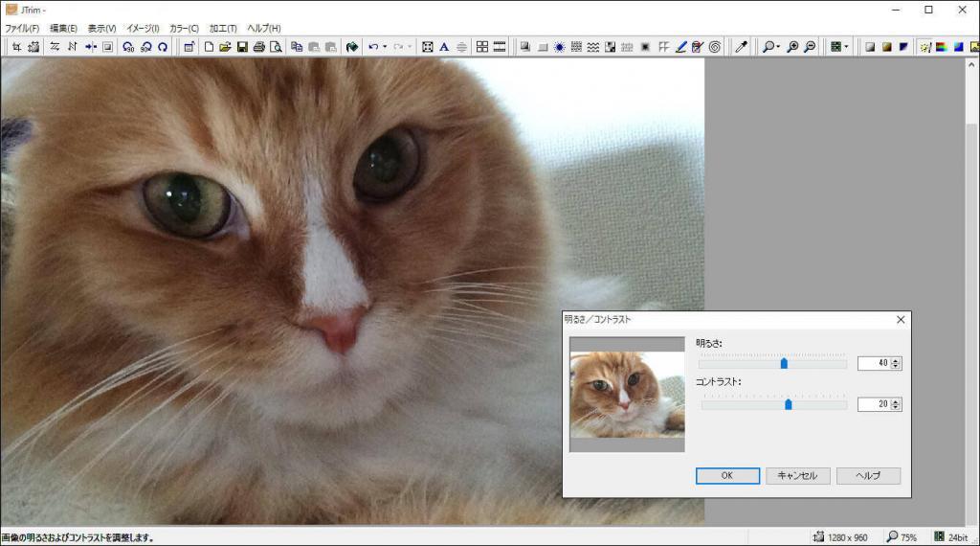This screenshot has width=980, height=546.
Task: Close the 明るさ/コントラスト dialog
Action: [901, 320]
